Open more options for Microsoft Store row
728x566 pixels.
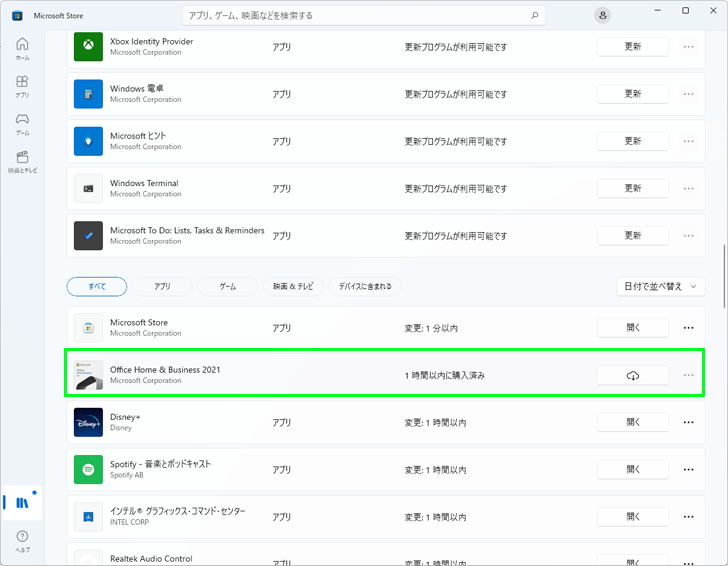[689, 328]
